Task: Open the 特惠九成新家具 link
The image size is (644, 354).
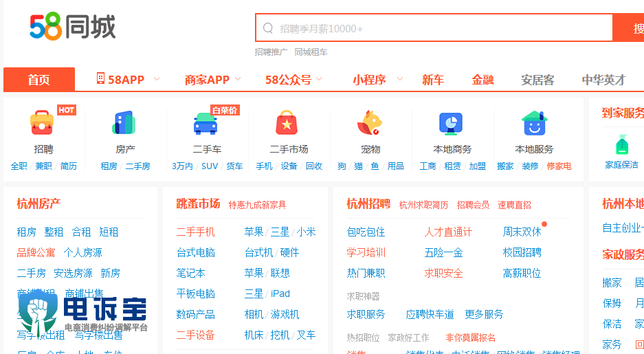Action: tap(257, 205)
